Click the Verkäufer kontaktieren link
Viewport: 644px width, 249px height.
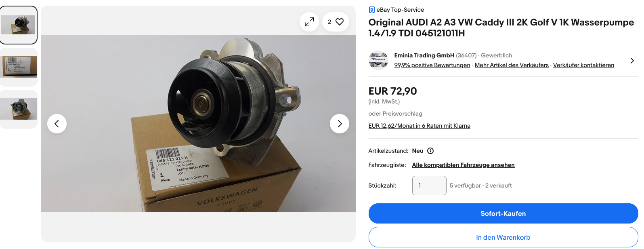(583, 65)
